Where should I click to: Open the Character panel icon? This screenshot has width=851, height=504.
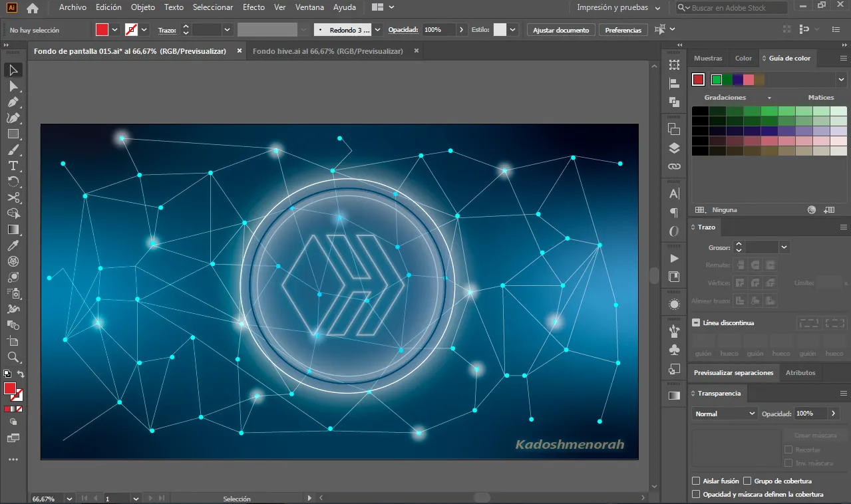click(674, 193)
